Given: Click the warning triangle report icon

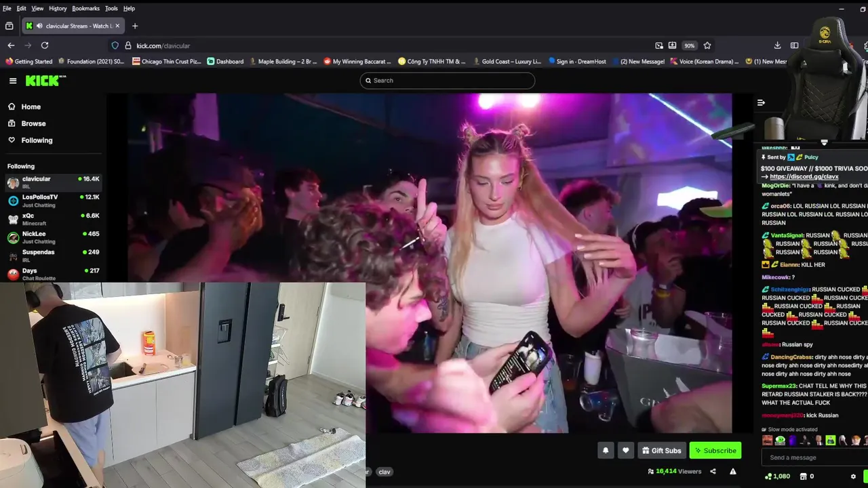Looking at the screenshot, I should point(733,471).
